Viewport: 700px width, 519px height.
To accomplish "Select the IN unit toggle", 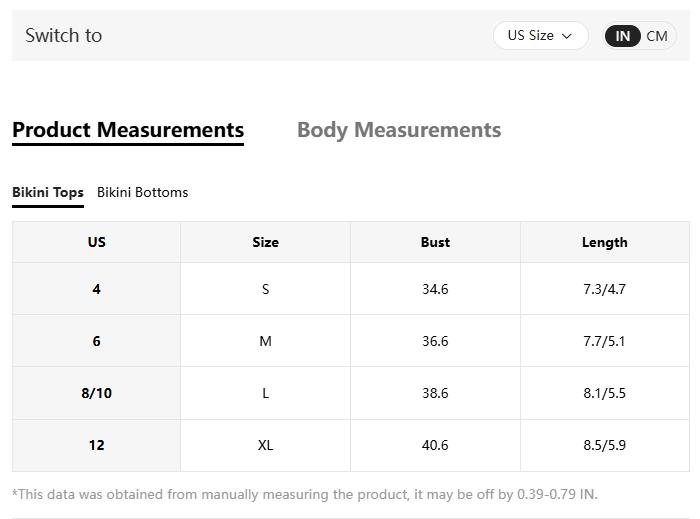I will click(622, 36).
